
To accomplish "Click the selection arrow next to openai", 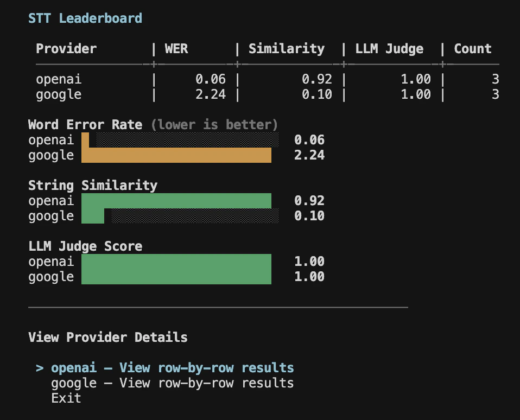I will [x=39, y=367].
